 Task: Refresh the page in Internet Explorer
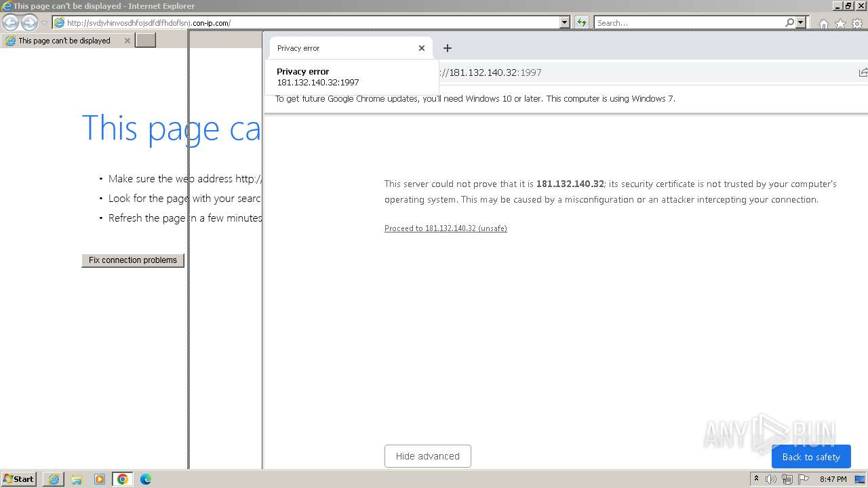pos(582,22)
